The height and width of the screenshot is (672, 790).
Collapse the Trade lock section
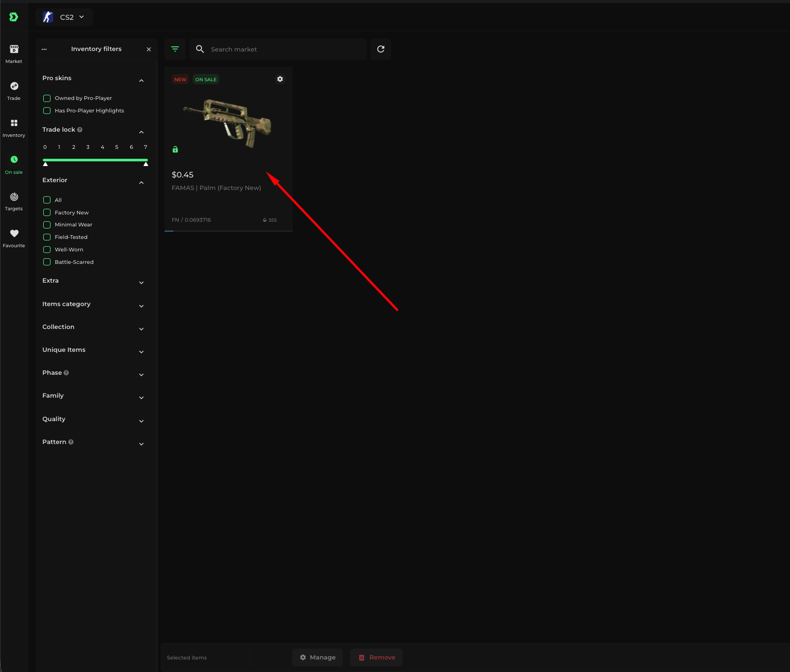pos(142,132)
